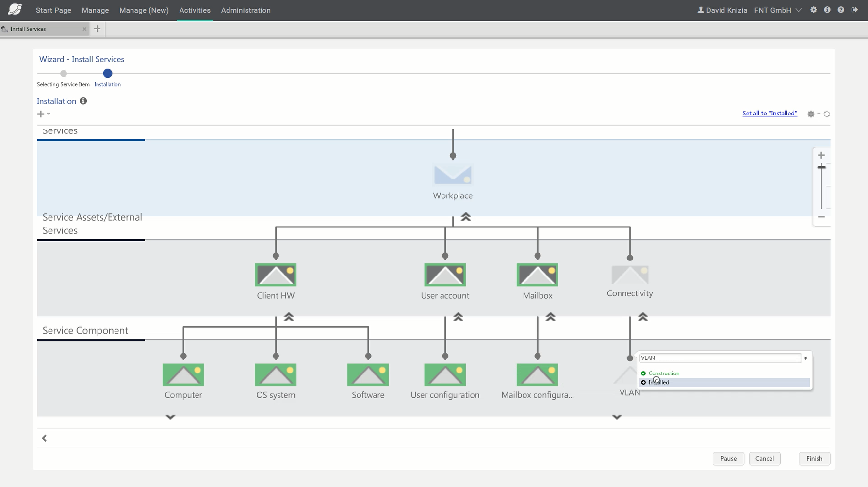Open the Activities menu
Viewport: 868px width, 487px height.
[195, 10]
